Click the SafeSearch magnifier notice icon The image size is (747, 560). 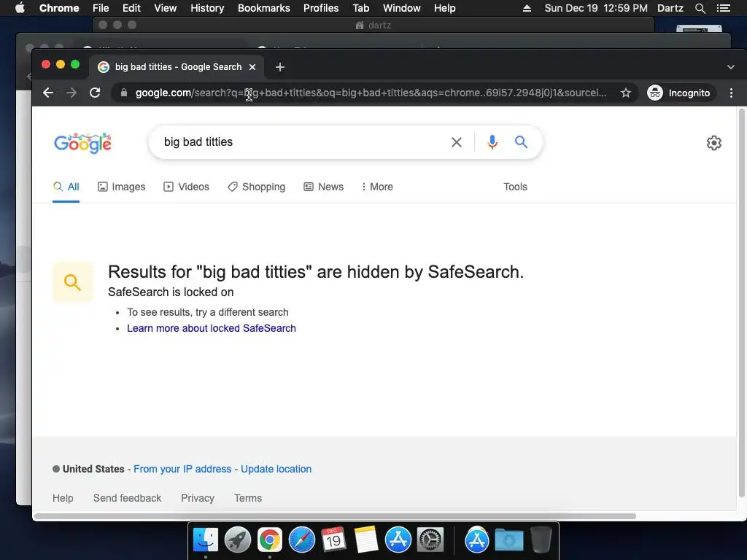72,282
